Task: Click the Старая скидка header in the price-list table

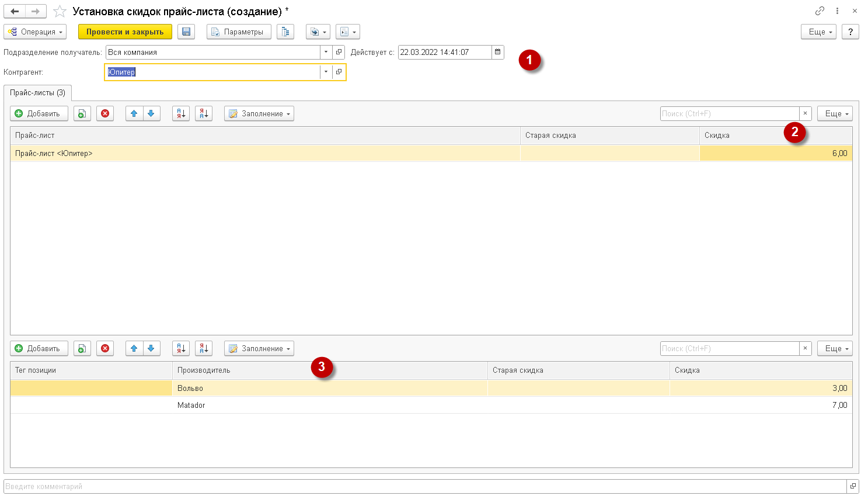Action: (x=610, y=135)
